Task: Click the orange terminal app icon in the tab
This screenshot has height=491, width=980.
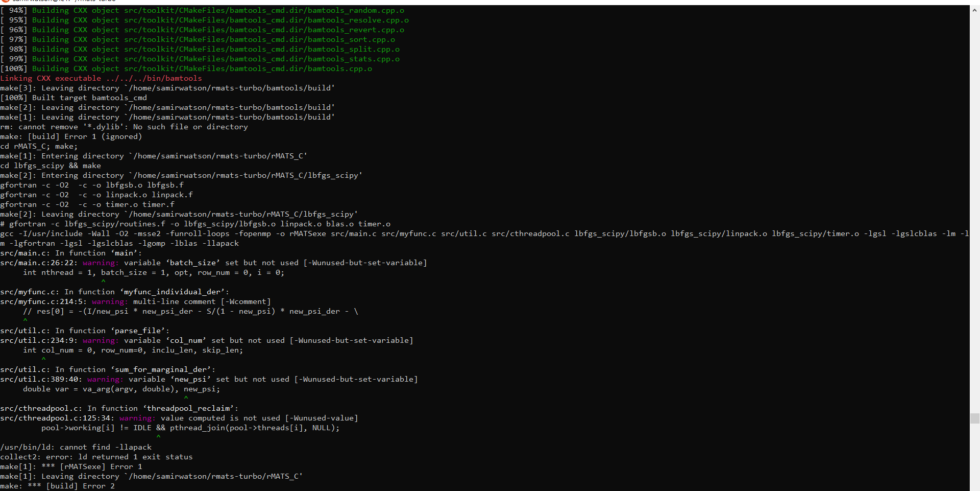Action: [x=5, y=2]
